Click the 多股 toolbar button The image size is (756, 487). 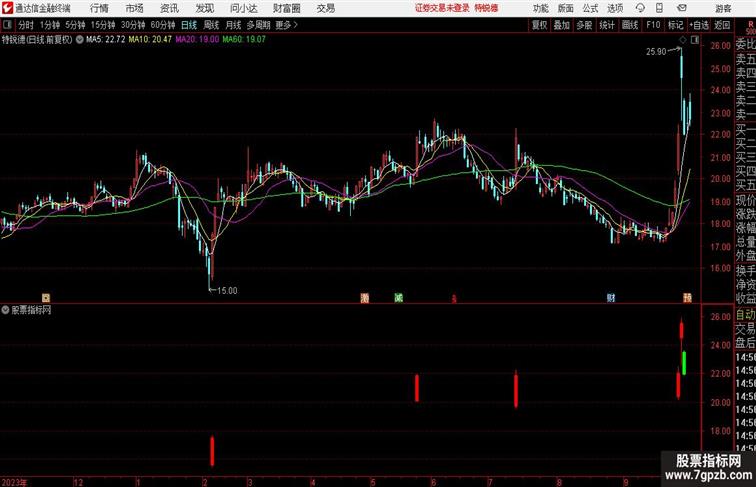coord(584,25)
